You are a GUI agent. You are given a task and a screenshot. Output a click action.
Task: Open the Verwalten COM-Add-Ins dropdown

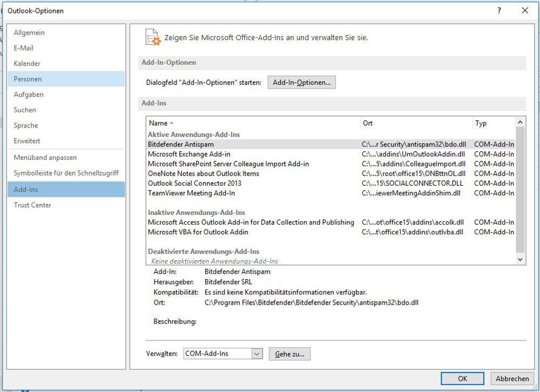(x=255, y=354)
